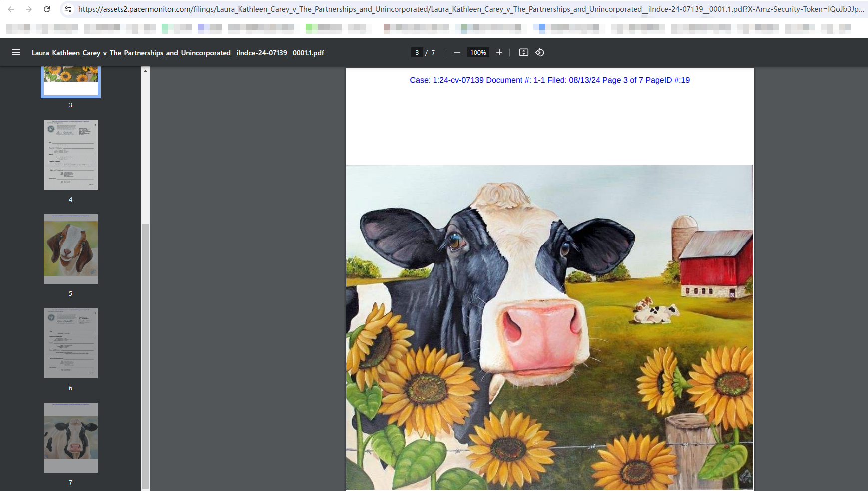This screenshot has width=868, height=491.
Task: Click the sidebar scroll up arrow
Action: pyautogui.click(x=145, y=71)
